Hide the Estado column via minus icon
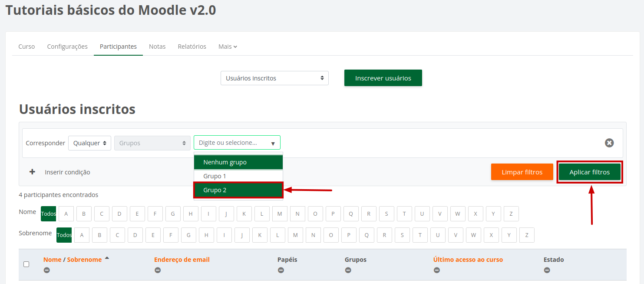 [547, 270]
